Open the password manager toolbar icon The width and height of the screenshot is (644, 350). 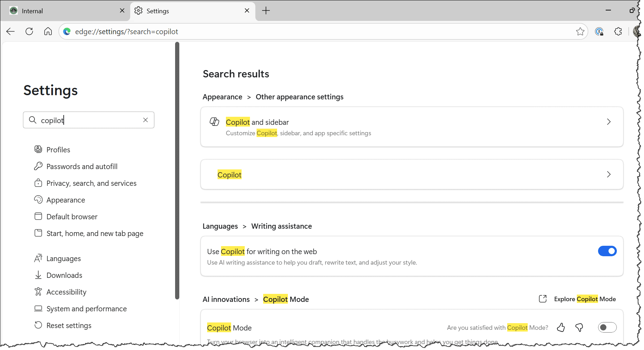pyautogui.click(x=599, y=32)
